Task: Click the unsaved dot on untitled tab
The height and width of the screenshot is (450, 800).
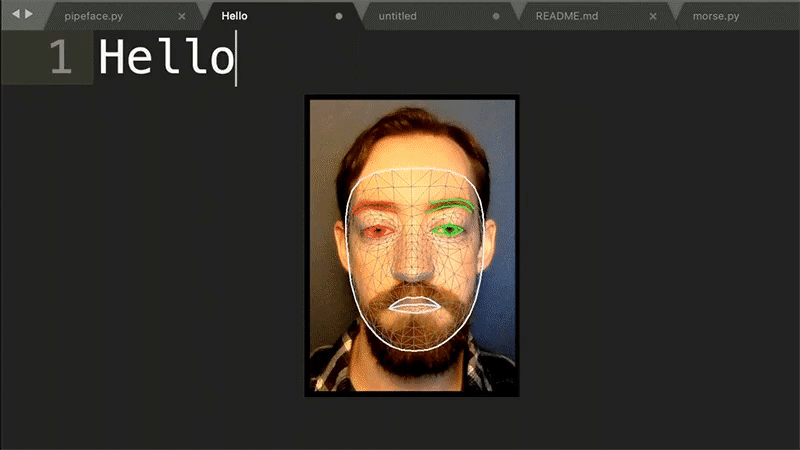Action: click(496, 17)
